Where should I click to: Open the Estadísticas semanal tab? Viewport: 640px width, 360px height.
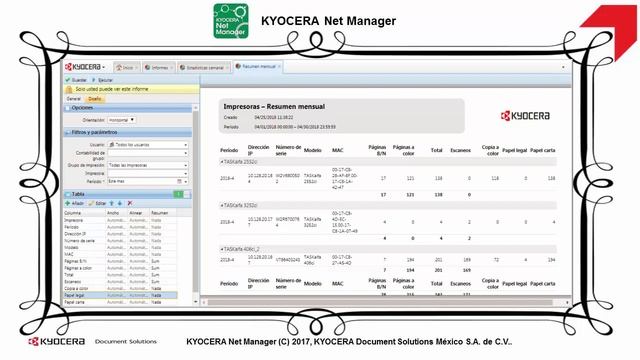pyautogui.click(x=204, y=68)
